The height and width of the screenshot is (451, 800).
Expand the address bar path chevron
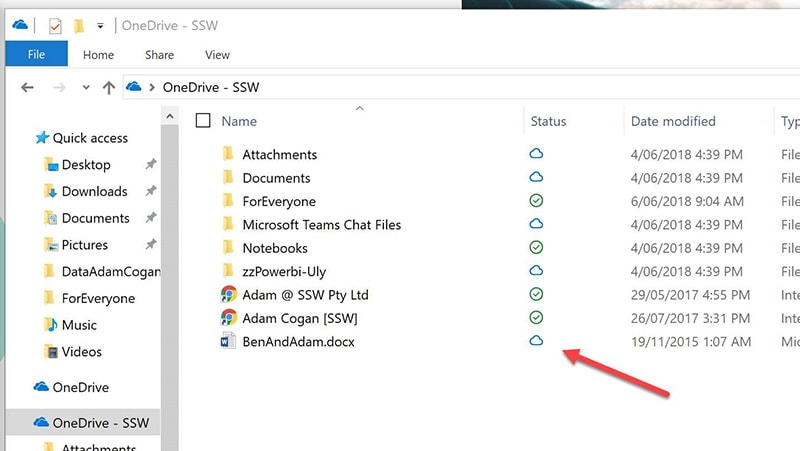coord(151,88)
